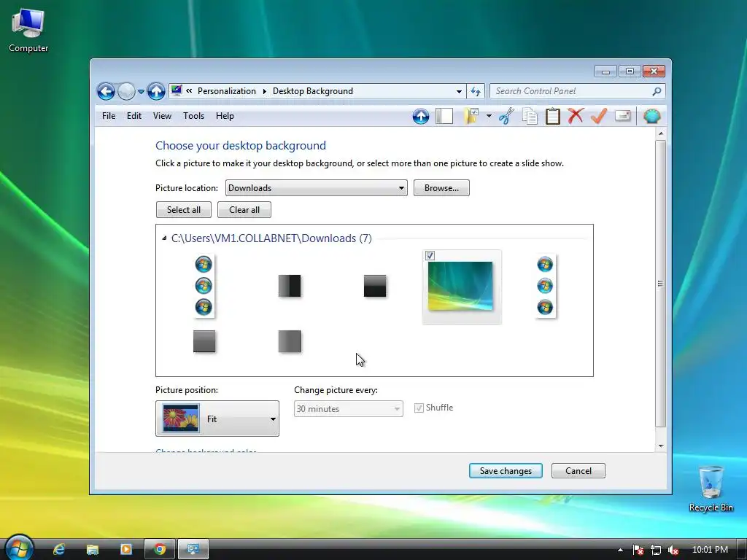
Task: Open the Tools menu
Action: (x=193, y=116)
